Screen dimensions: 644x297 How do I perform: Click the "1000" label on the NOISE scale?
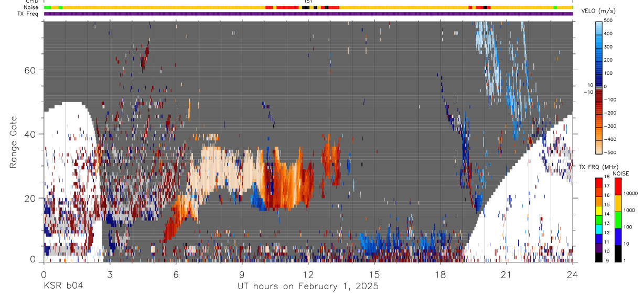(629, 210)
